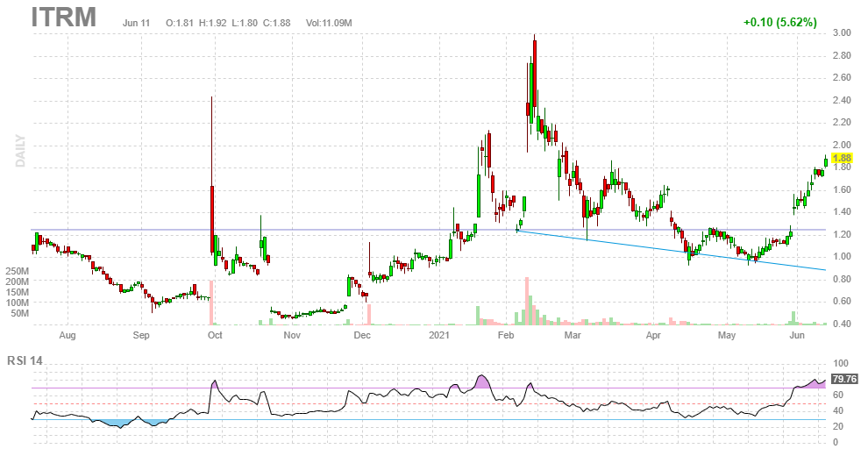Click the volume Vol:11.09M text
Screen dimensions: 868x456
point(329,23)
